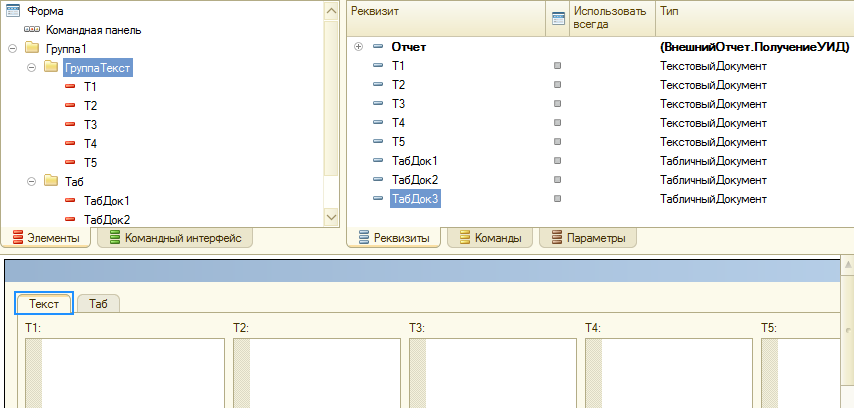Click the attribute icon beside T5 in Реквизит list
The image size is (854, 408).
pyautogui.click(x=377, y=142)
